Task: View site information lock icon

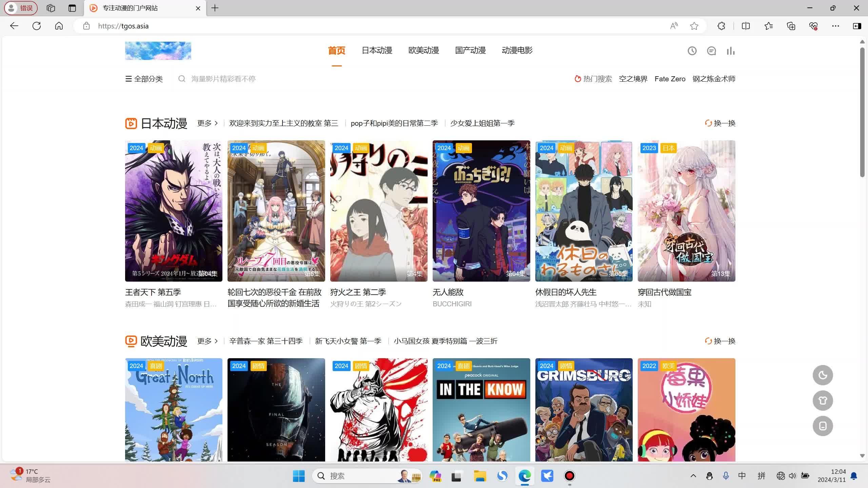Action: point(86,26)
